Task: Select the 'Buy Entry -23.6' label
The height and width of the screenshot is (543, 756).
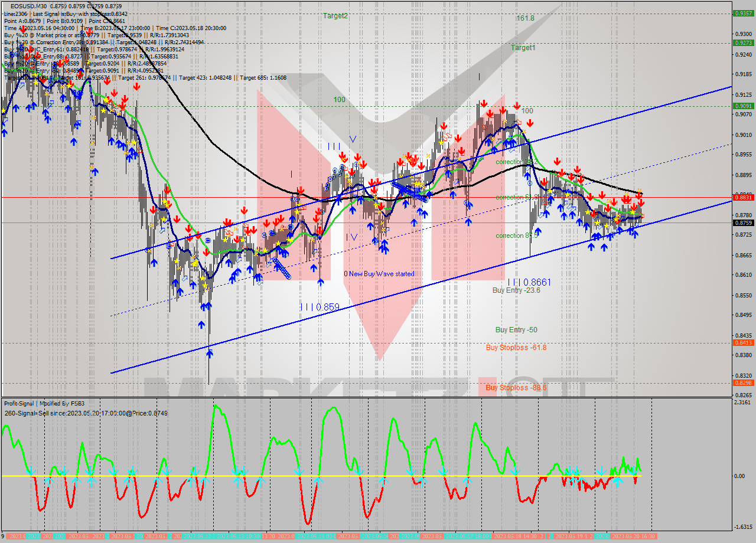Action: pos(516,290)
